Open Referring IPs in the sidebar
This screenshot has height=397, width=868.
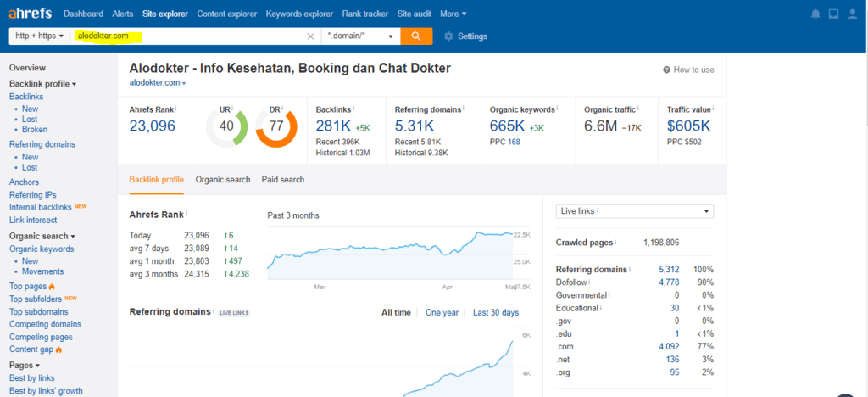(x=33, y=195)
